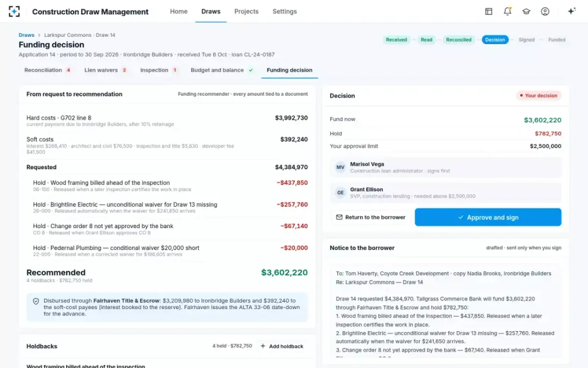Click the hold amount −$257,760
588x368 pixels.
292,205
